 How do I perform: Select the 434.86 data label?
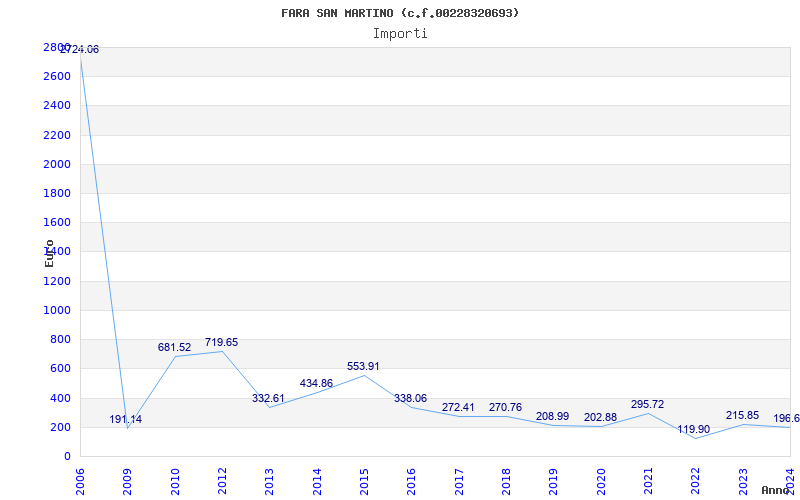[316, 384]
